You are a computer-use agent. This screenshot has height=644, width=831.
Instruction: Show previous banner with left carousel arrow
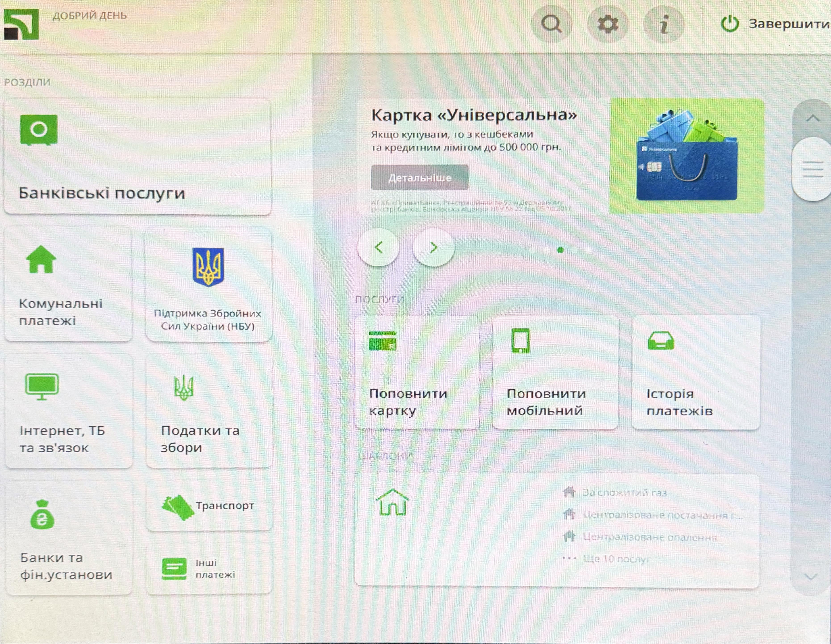click(x=379, y=248)
